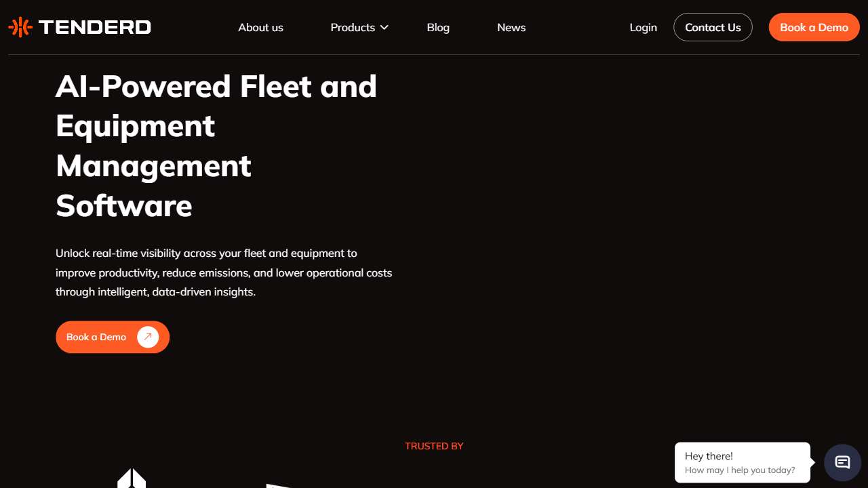Expand the Products dropdown chevron
Image resolution: width=868 pixels, height=488 pixels.
pos(384,27)
